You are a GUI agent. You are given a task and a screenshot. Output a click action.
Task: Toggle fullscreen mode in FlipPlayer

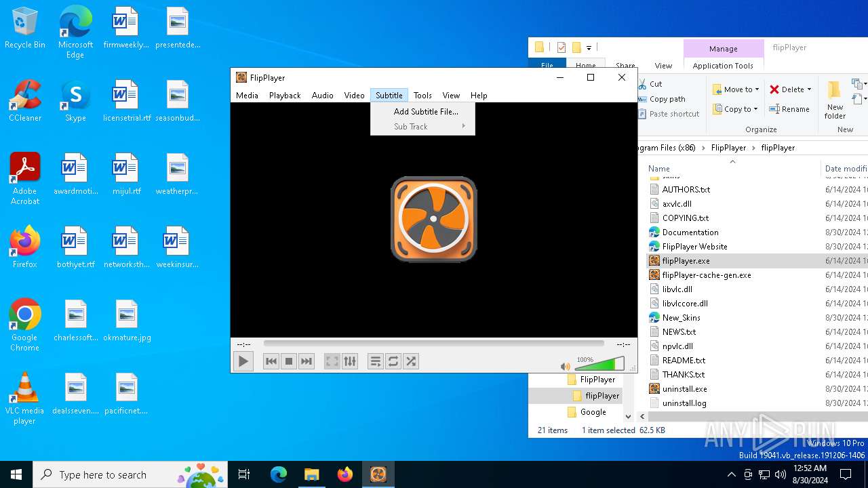(332, 361)
